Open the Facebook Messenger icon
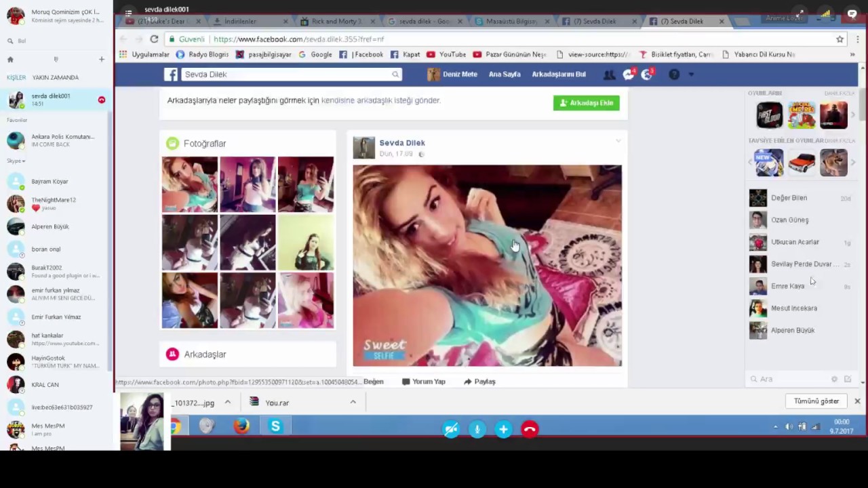Screen dimensions: 868x488 629,75
